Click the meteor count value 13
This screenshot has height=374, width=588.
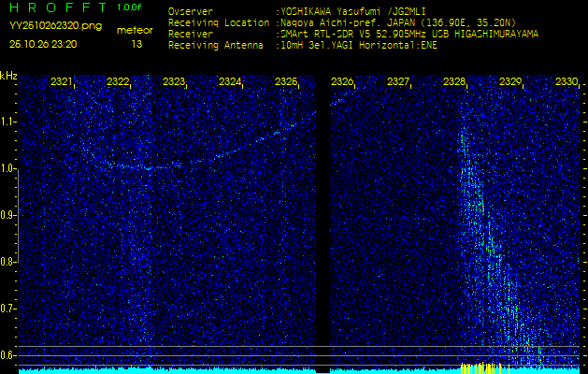136,44
